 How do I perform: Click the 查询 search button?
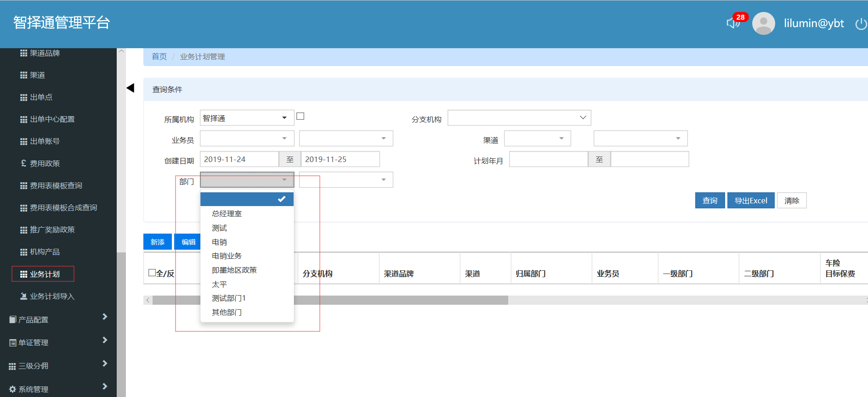click(x=710, y=201)
